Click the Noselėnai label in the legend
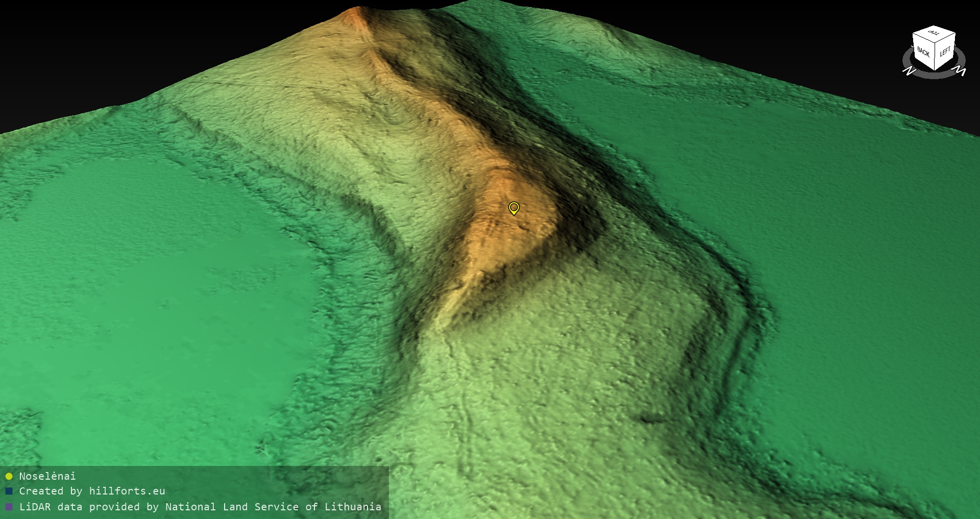 [x=47, y=476]
